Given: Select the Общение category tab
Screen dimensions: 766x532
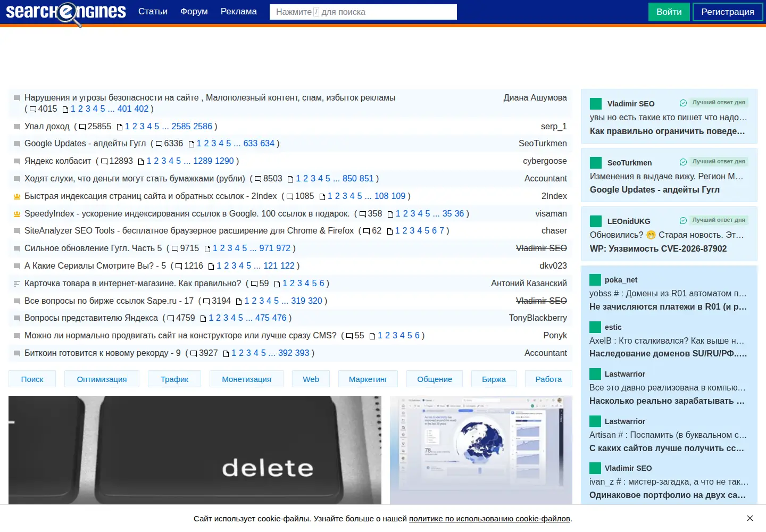Looking at the screenshot, I should click(435, 379).
